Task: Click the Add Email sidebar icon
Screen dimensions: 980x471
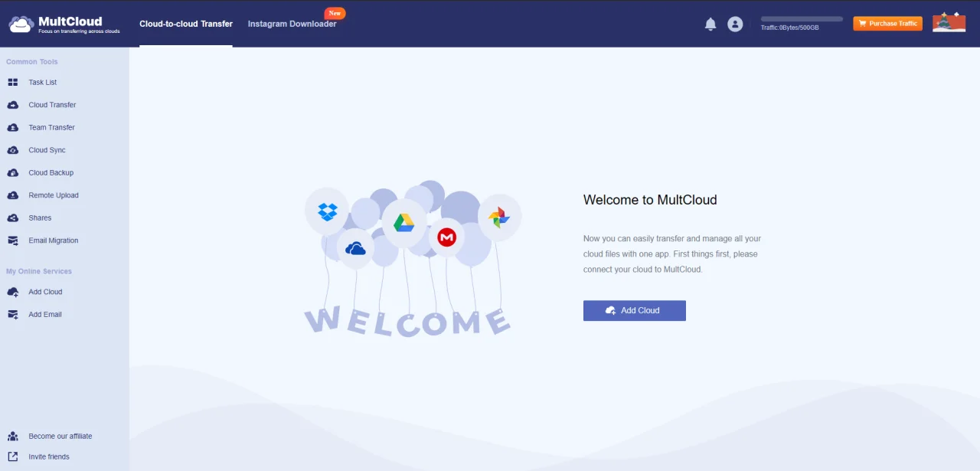Action: 13,314
